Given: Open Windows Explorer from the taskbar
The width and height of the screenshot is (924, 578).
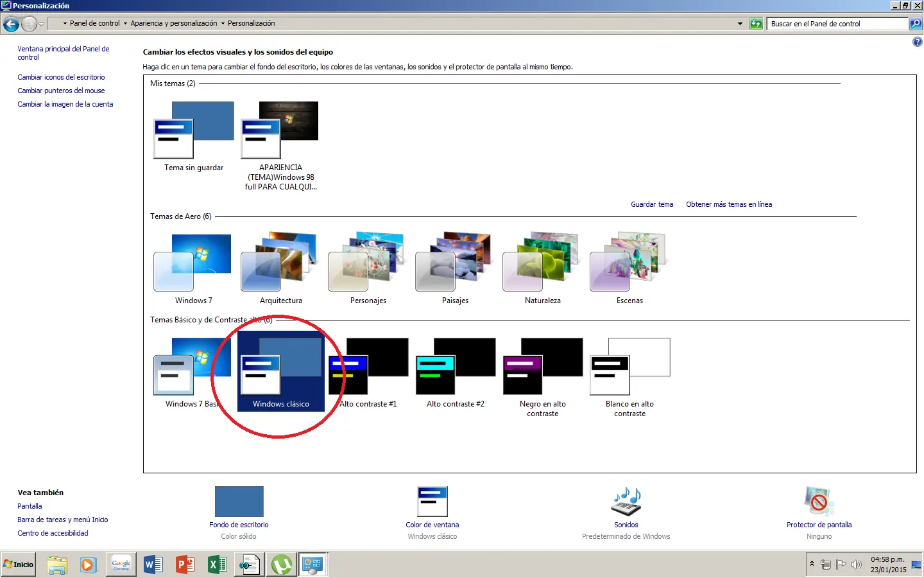Looking at the screenshot, I should tap(57, 565).
